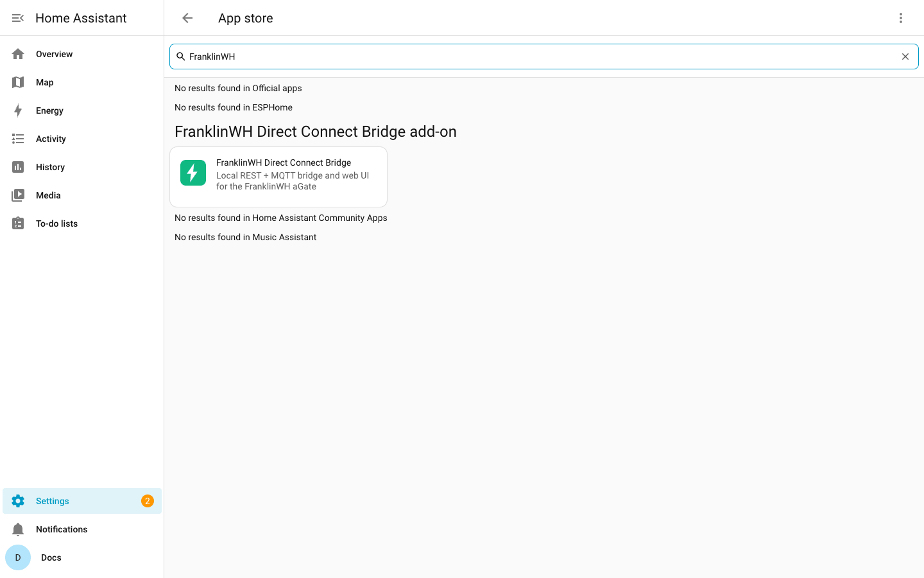The image size is (924, 578).
Task: Open the FranklinWH Direct Connect Bridge card
Action: click(278, 177)
